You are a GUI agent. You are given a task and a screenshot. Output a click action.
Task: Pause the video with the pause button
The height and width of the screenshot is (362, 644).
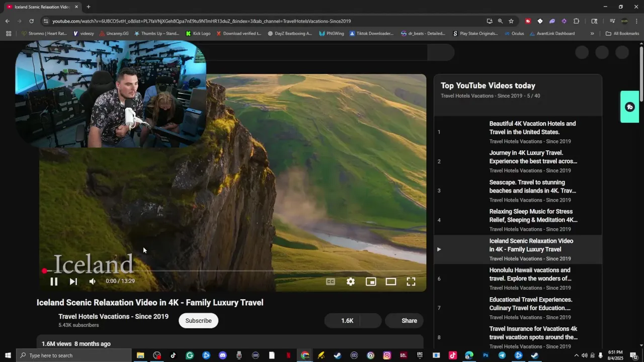[x=54, y=282]
